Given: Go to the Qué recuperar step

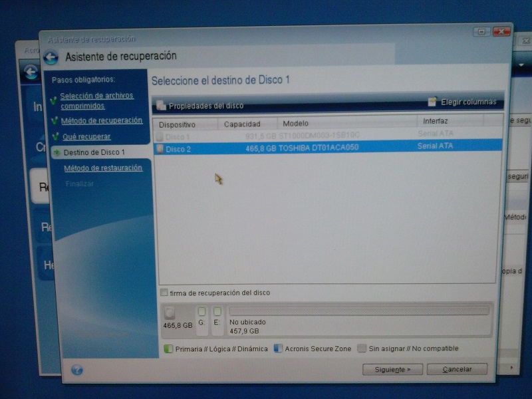Looking at the screenshot, I should tap(86, 136).
